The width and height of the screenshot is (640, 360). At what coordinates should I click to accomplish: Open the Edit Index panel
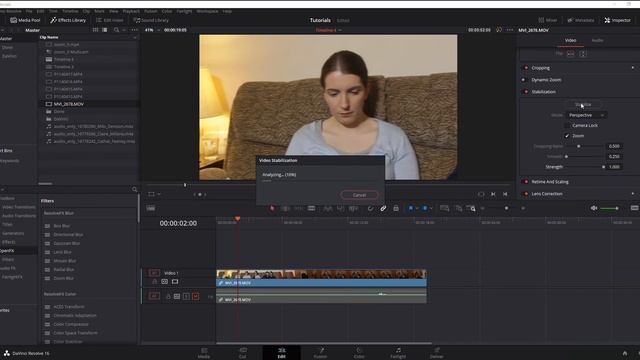pyautogui.click(x=109, y=20)
